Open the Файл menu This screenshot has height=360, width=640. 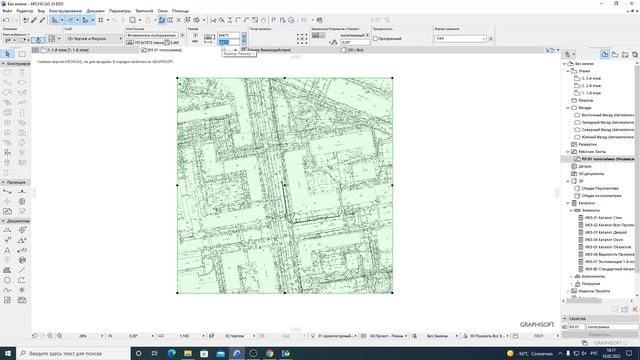pyautogui.click(x=7, y=11)
